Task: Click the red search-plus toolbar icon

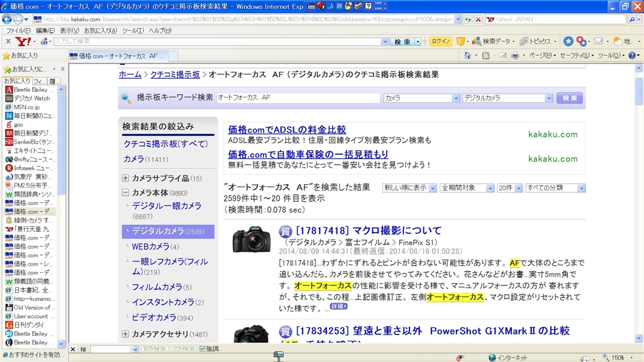Action: pos(580,41)
